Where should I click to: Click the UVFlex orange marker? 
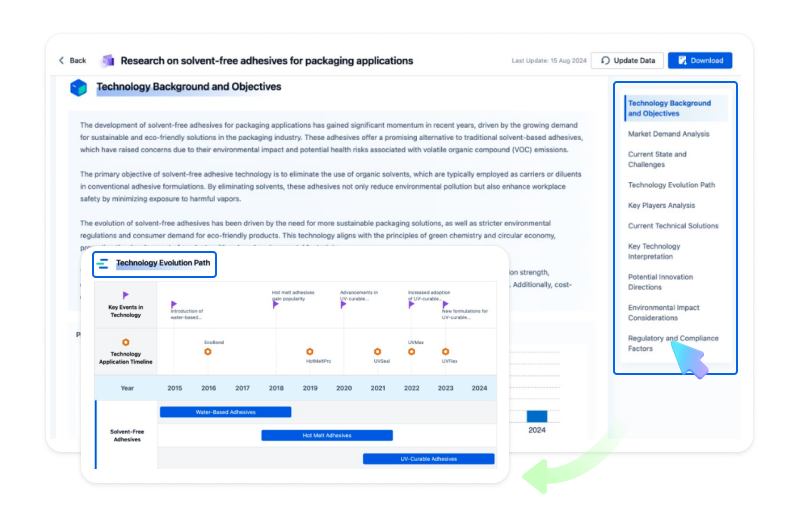[x=445, y=351]
